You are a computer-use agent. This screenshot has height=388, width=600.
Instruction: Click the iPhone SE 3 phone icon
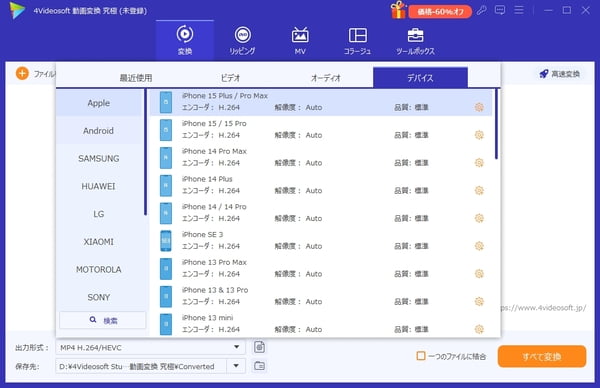pos(166,241)
